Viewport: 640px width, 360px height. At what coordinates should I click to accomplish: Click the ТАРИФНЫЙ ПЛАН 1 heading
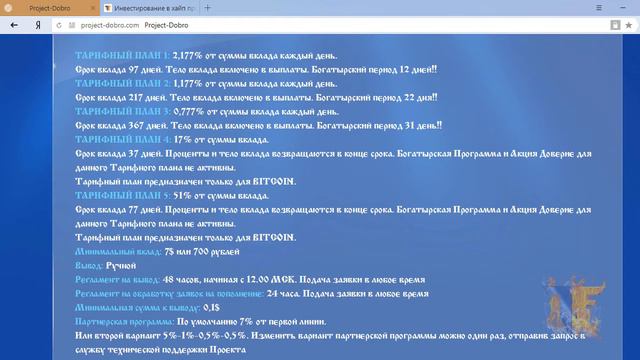(x=122, y=56)
